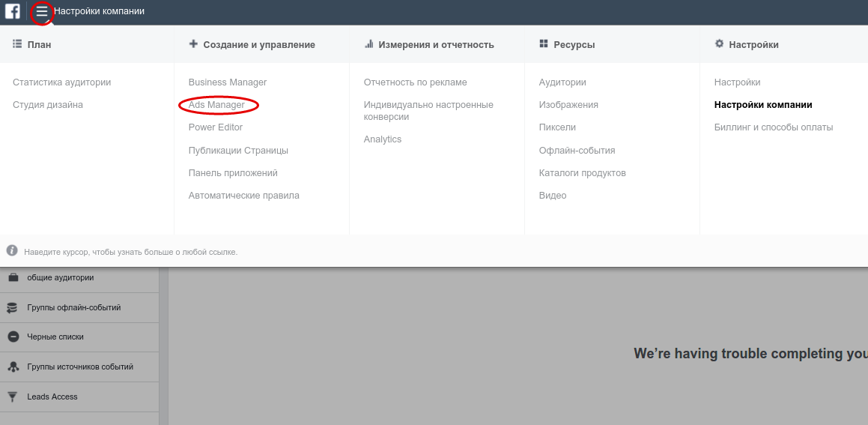
Task: Click the icon for Группы источников событий
Action: [13, 367]
